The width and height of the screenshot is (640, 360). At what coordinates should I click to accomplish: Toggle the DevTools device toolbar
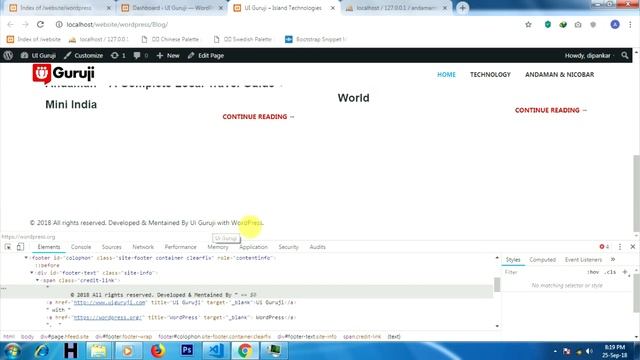point(20,247)
